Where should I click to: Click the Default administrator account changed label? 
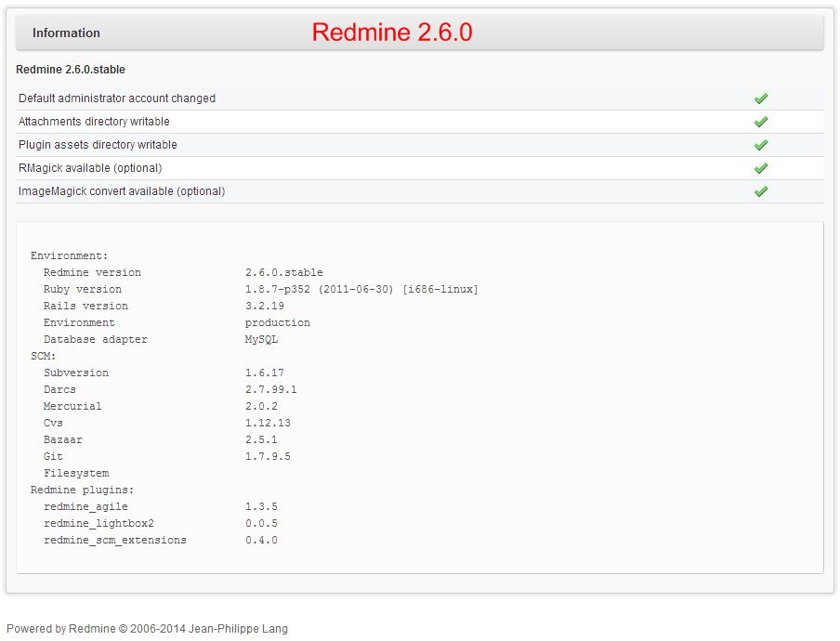click(117, 98)
